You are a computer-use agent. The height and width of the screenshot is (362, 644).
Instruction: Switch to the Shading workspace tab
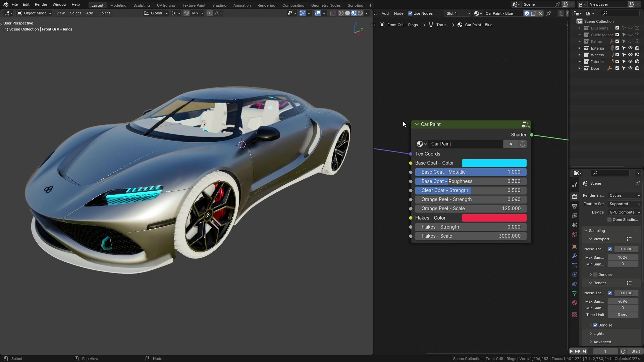pyautogui.click(x=219, y=5)
